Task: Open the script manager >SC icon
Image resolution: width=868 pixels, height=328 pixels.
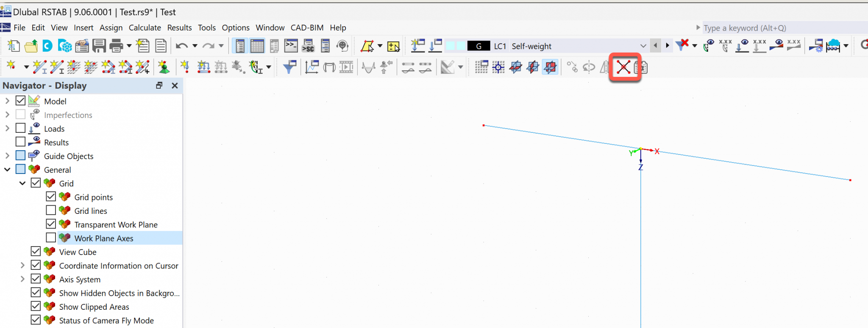Action: click(x=308, y=46)
